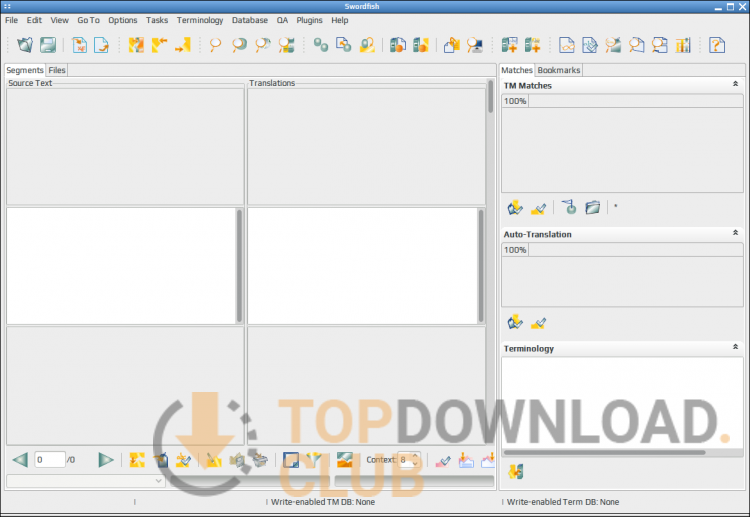Click the database-plus icon with yellow page
750x517 pixels.
[x=532, y=45]
